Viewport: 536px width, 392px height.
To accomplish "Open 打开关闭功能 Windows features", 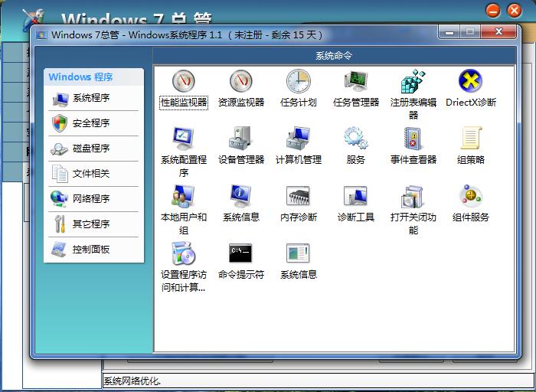I will coord(413,209).
